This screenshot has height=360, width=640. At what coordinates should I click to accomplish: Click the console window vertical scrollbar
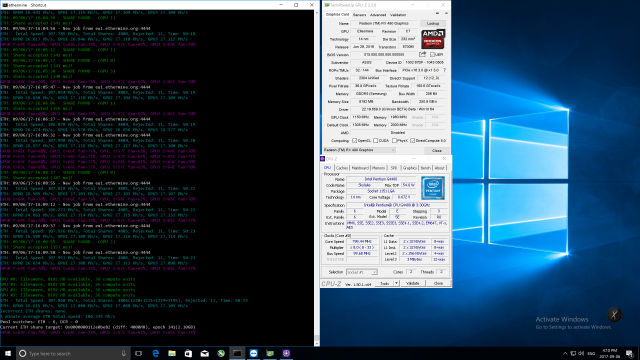317,178
